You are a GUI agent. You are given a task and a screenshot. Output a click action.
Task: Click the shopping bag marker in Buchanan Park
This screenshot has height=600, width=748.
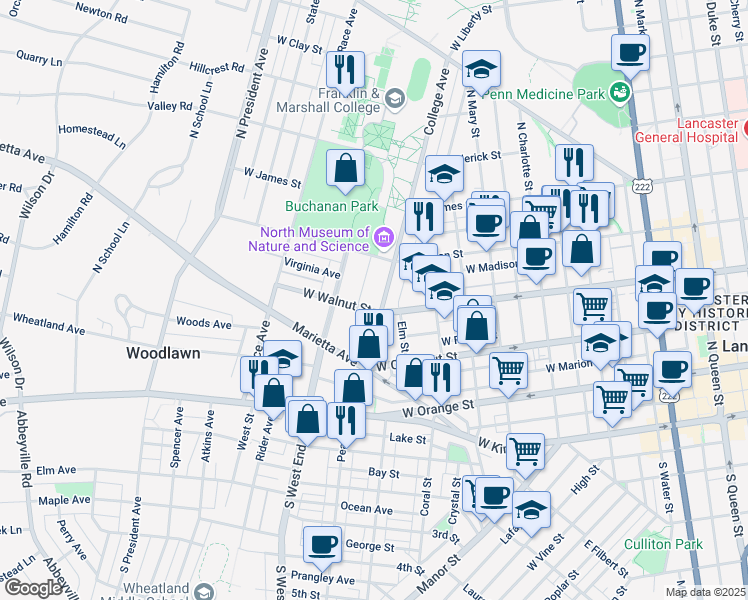[345, 170]
